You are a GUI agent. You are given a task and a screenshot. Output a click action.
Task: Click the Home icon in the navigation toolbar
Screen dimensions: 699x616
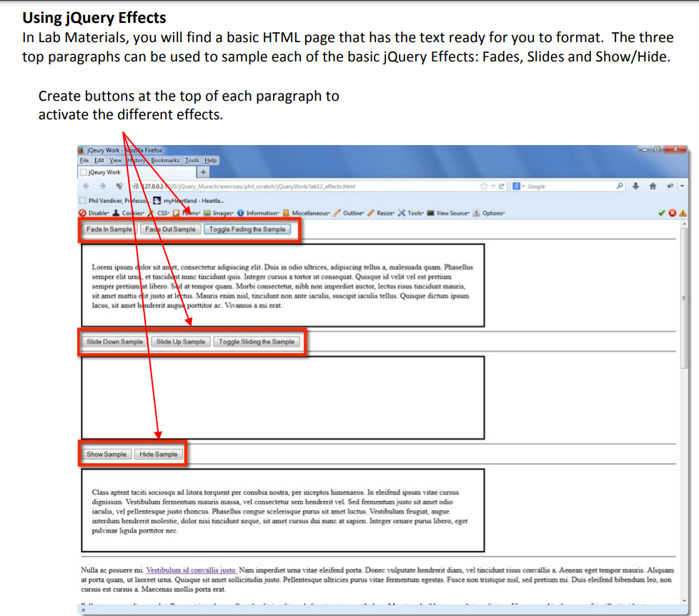point(653,186)
